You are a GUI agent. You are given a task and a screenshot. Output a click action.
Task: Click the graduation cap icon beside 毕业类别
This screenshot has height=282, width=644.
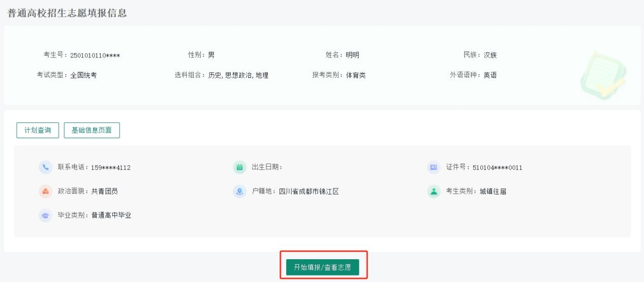(46, 215)
